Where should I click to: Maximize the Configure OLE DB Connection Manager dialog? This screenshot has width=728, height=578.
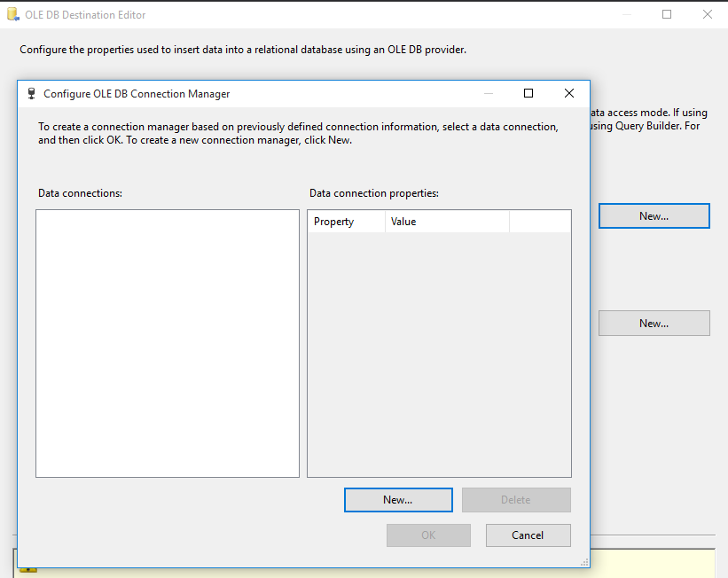click(x=528, y=93)
